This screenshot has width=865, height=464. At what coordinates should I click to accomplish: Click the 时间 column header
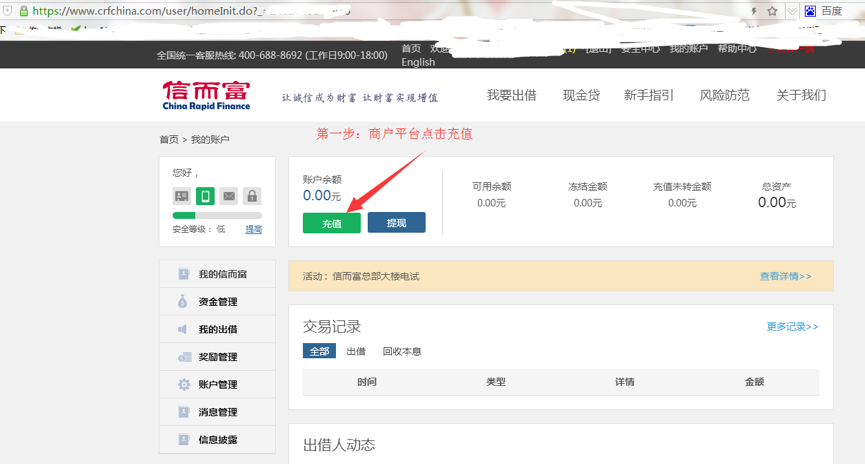tap(367, 382)
